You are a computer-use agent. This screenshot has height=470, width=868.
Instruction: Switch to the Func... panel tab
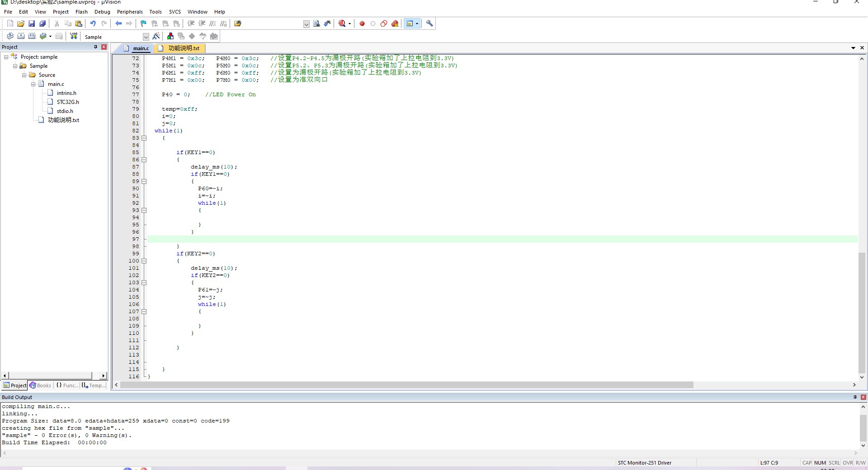(66, 385)
